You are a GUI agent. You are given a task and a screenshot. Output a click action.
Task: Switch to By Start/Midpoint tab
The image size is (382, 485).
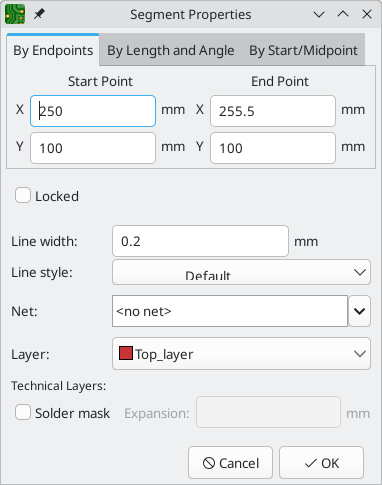point(303,50)
